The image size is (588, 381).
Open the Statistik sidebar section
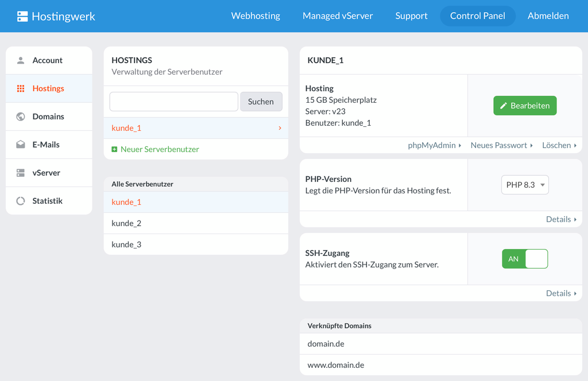49,201
